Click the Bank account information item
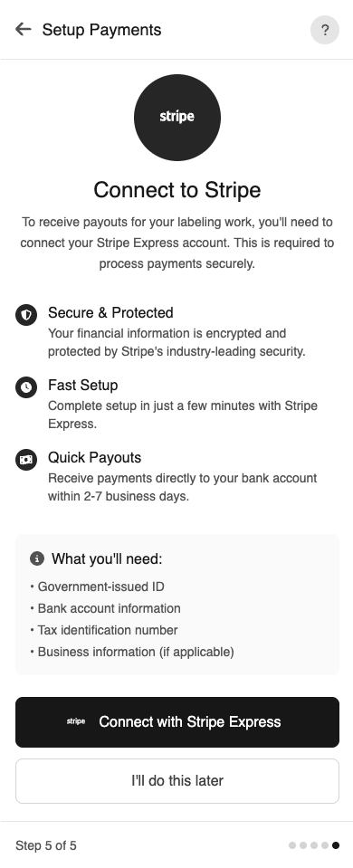 click(105, 608)
